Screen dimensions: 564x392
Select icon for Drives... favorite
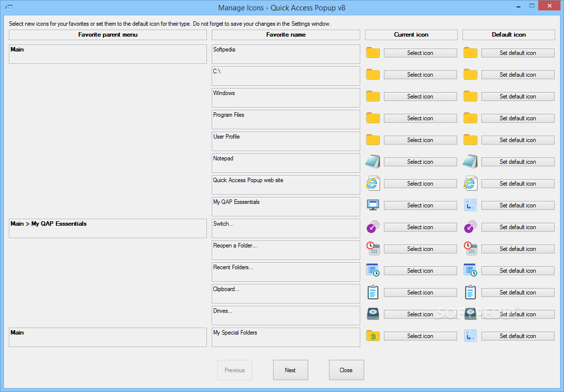(x=420, y=314)
